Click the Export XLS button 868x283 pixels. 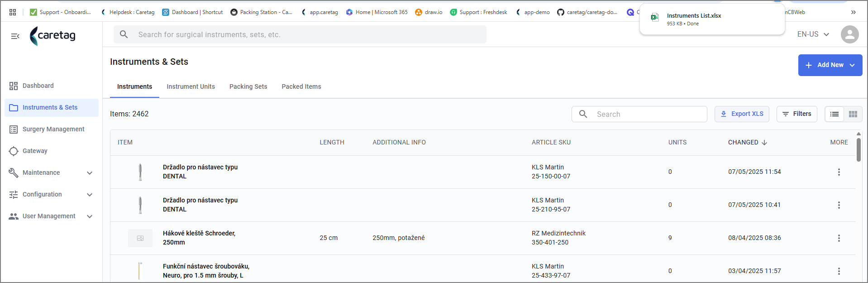tap(742, 114)
